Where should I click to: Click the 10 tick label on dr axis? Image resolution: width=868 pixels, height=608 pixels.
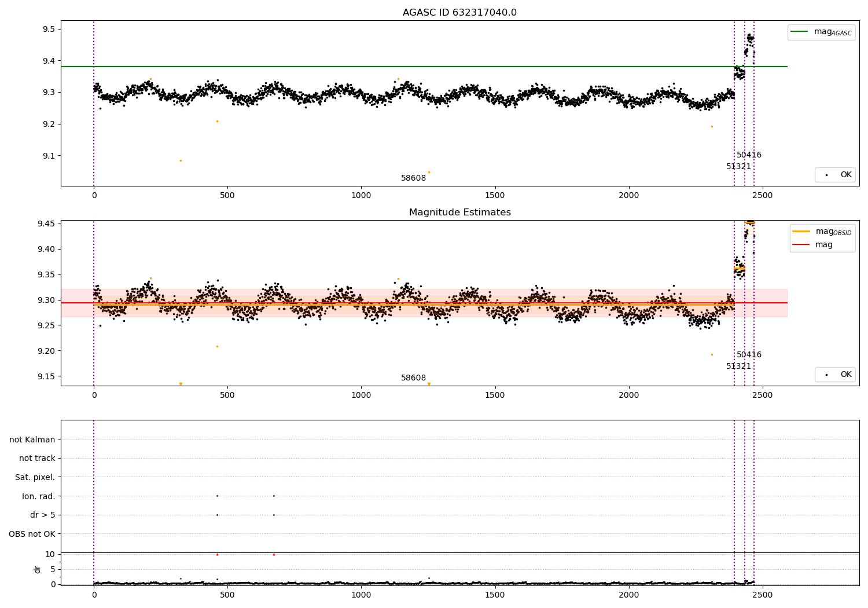pos(50,554)
